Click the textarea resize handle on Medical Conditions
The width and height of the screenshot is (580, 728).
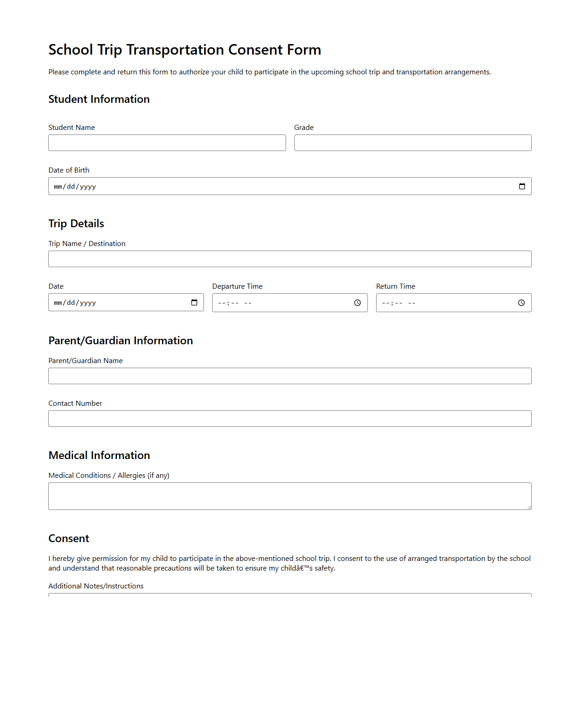tap(529, 508)
